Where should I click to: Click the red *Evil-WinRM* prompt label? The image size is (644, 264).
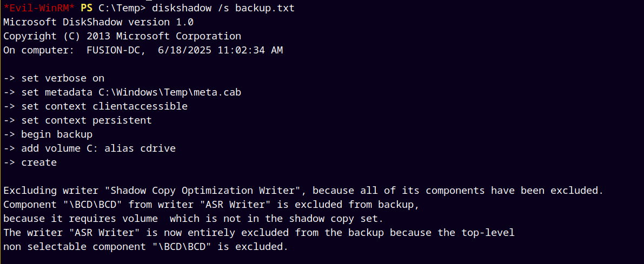coord(39,8)
